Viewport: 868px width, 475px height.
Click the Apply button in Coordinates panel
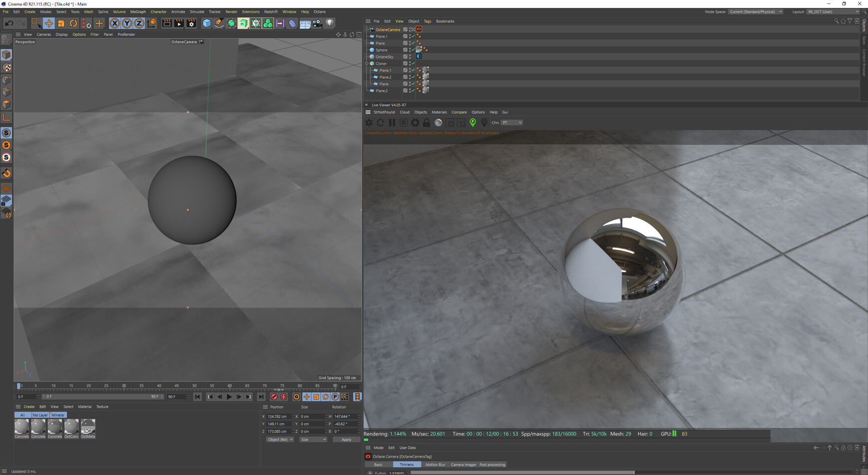(346, 439)
